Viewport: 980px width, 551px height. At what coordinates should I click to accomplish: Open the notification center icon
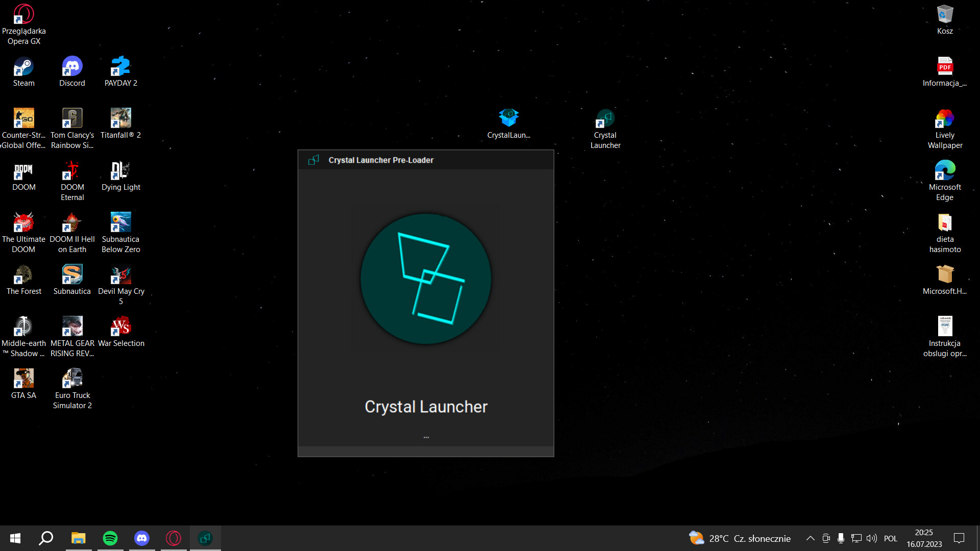(x=959, y=538)
